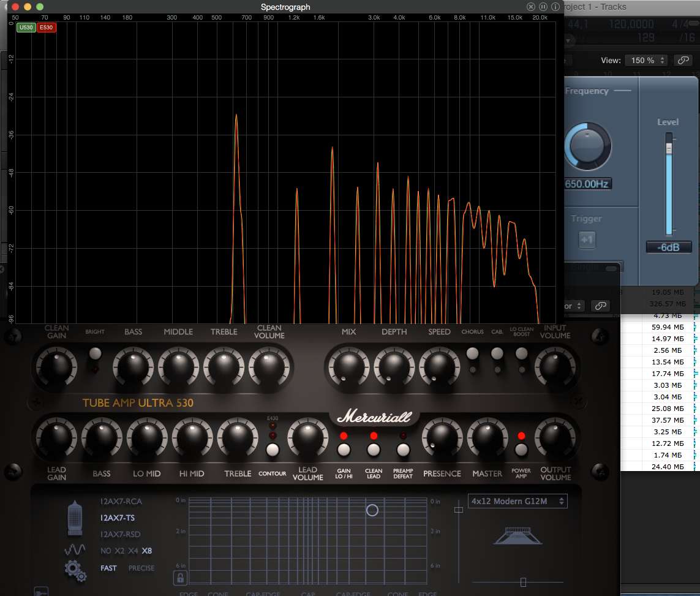Viewport: 700px width, 596px height.
Task: Turn off the POWER AMP switch
Action: 521,450
